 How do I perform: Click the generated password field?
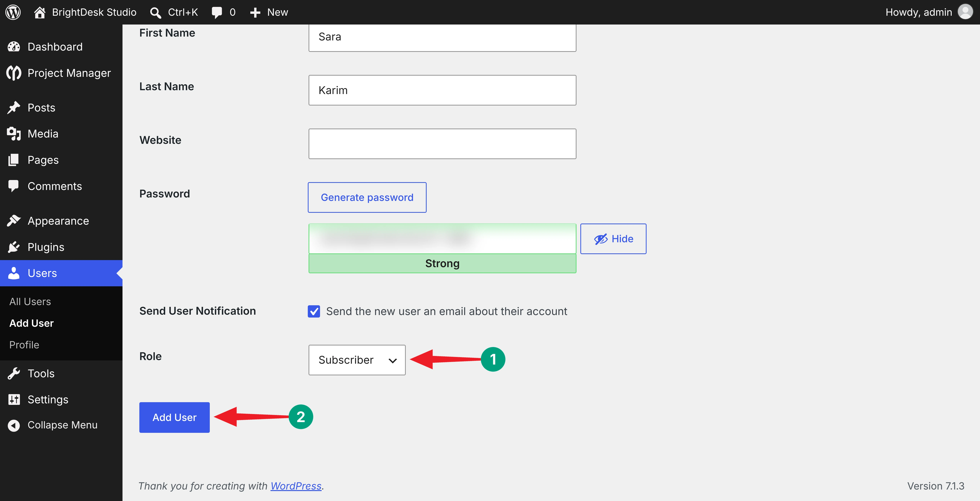coord(443,239)
